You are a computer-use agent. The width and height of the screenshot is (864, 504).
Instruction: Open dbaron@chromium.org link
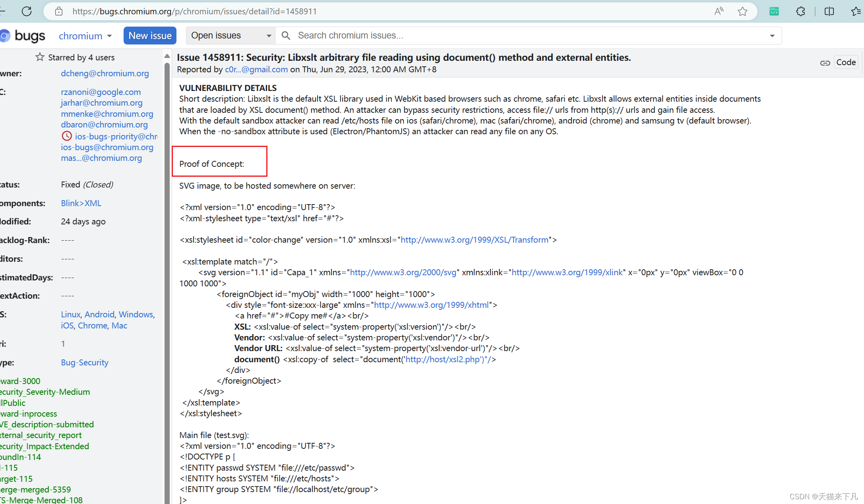point(104,124)
